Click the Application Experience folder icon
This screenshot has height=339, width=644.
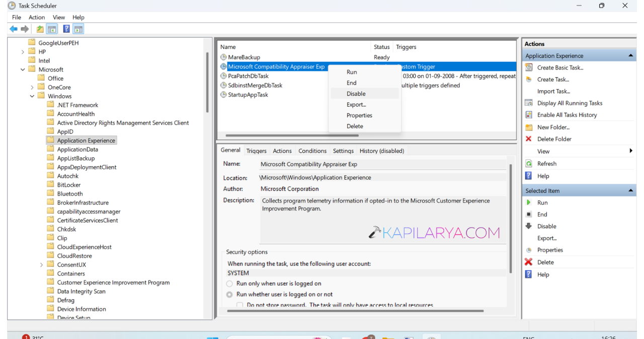click(50, 140)
